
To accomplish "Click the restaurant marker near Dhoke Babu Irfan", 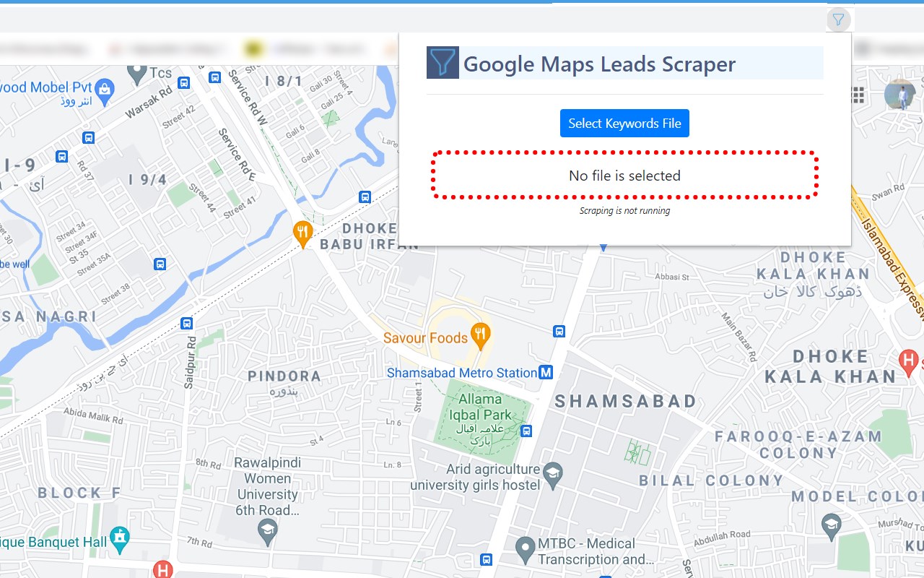I will 302,233.
